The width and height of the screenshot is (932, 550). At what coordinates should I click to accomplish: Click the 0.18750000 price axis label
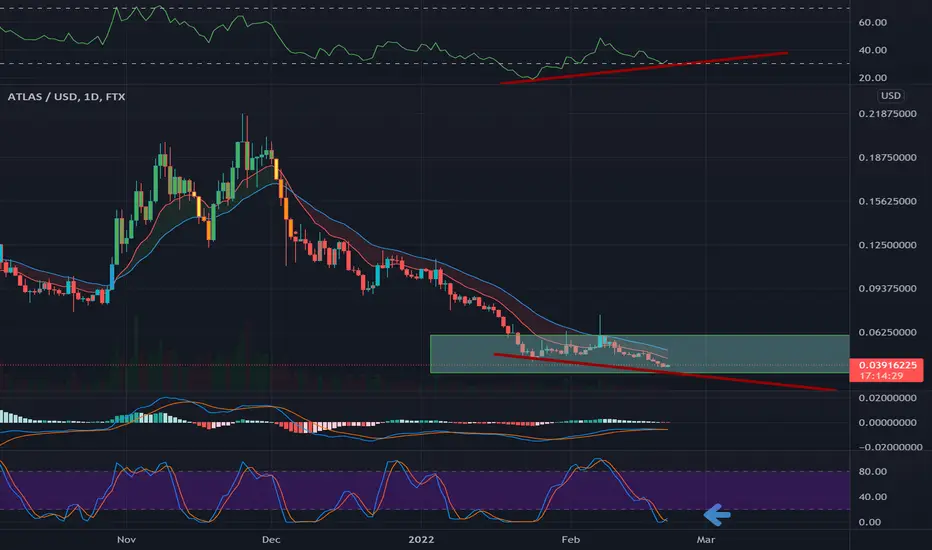[x=887, y=158]
